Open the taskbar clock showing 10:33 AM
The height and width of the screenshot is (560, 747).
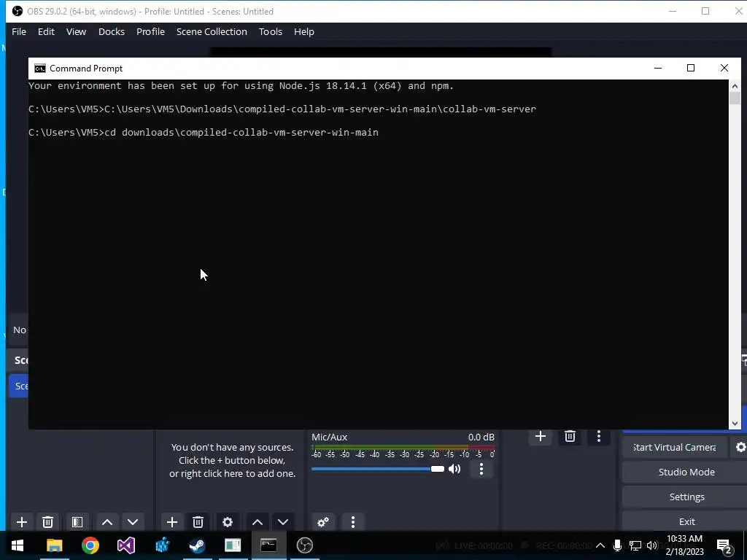(684, 545)
